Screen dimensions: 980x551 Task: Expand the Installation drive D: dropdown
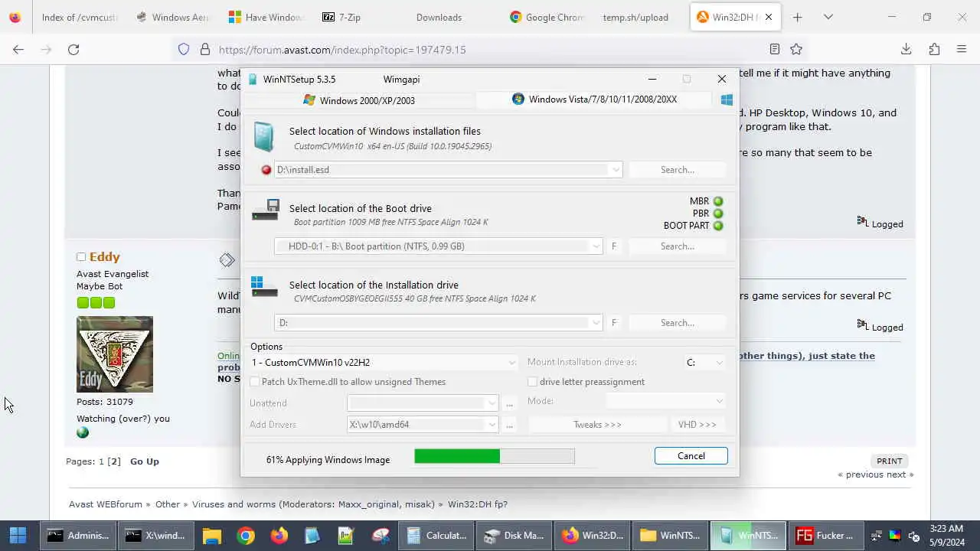click(x=596, y=323)
